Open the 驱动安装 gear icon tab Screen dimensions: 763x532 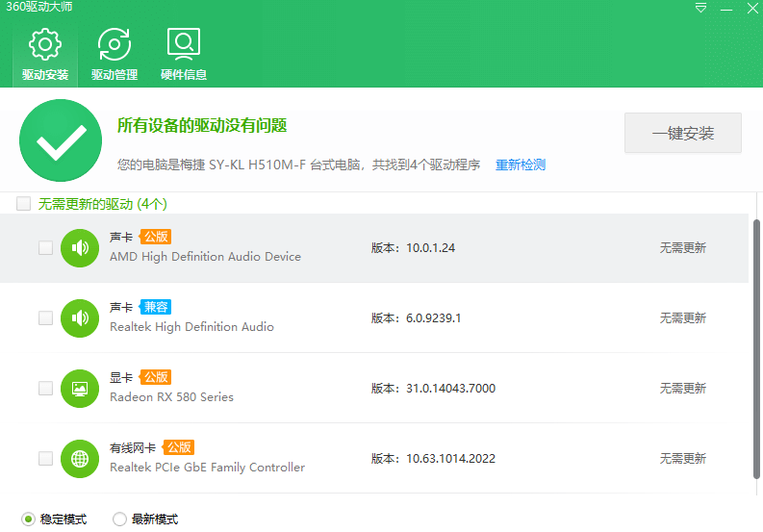(45, 55)
